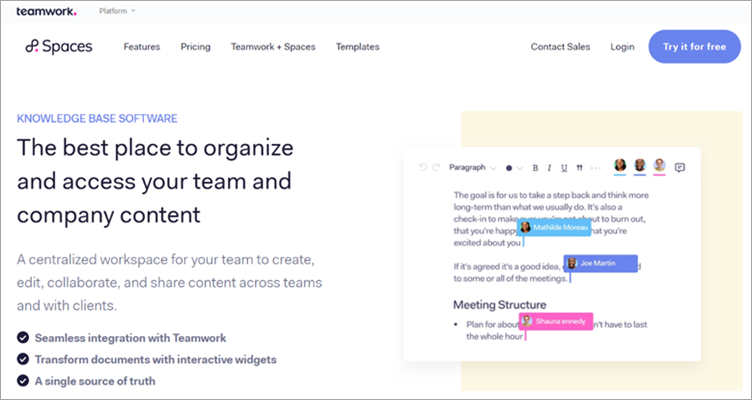Image resolution: width=752 pixels, height=400 pixels.
Task: Open the Paragraph style dropdown
Action: click(x=472, y=167)
